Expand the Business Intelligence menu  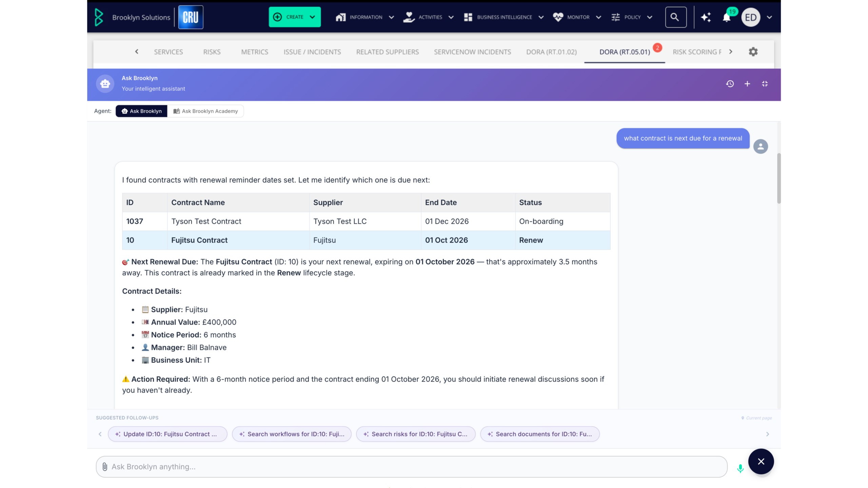(x=504, y=17)
